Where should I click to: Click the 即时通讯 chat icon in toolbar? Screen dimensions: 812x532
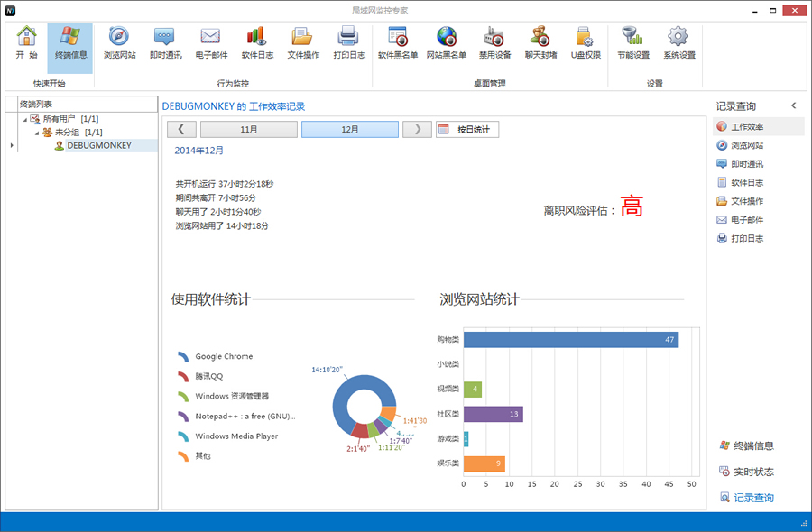coord(164,42)
